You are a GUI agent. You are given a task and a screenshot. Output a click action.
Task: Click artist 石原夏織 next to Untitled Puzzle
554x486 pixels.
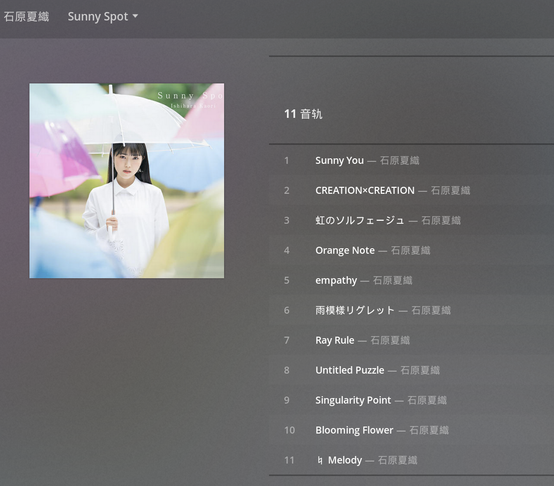420,371
